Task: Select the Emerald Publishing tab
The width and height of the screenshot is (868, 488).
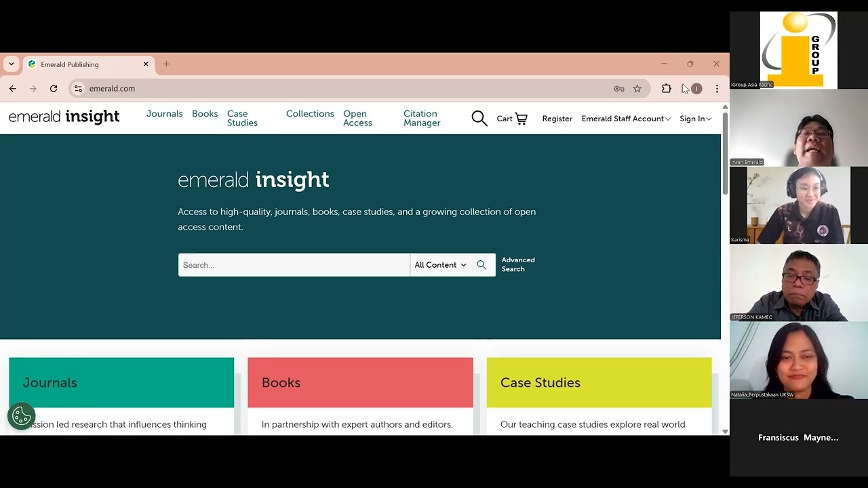Action: pyautogui.click(x=88, y=64)
